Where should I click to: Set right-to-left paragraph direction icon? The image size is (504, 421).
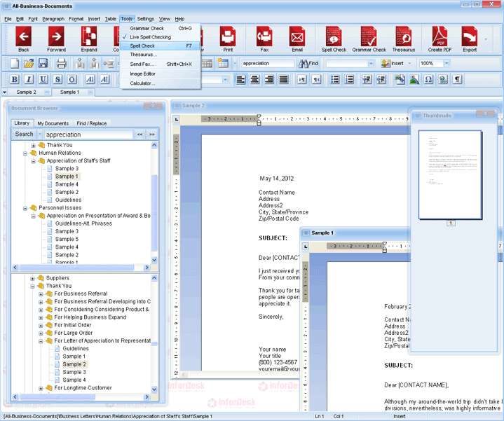(317, 79)
